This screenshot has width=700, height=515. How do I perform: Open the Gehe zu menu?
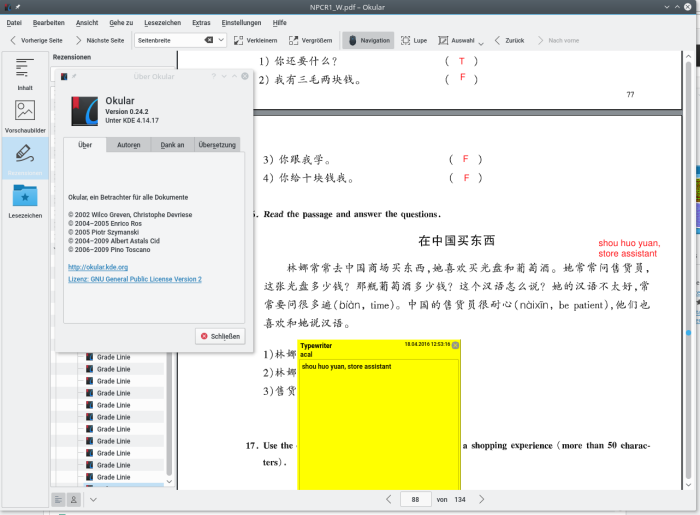(x=121, y=23)
